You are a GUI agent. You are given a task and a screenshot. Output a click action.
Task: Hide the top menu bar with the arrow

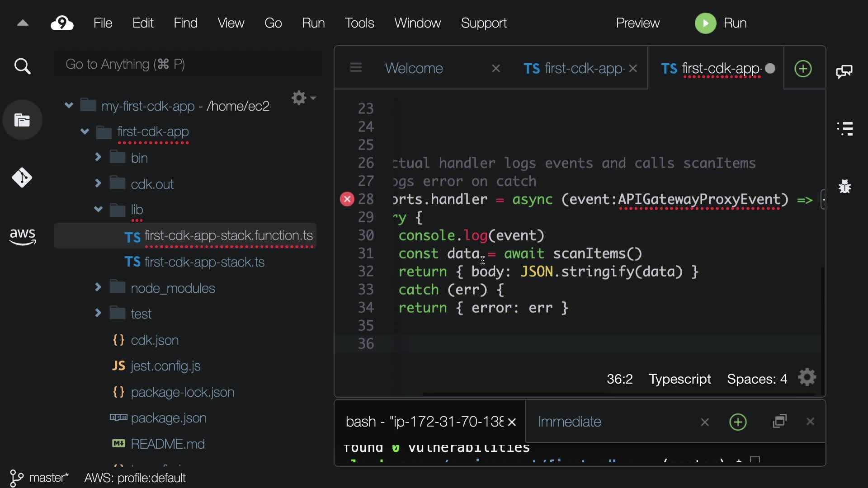pos(23,23)
